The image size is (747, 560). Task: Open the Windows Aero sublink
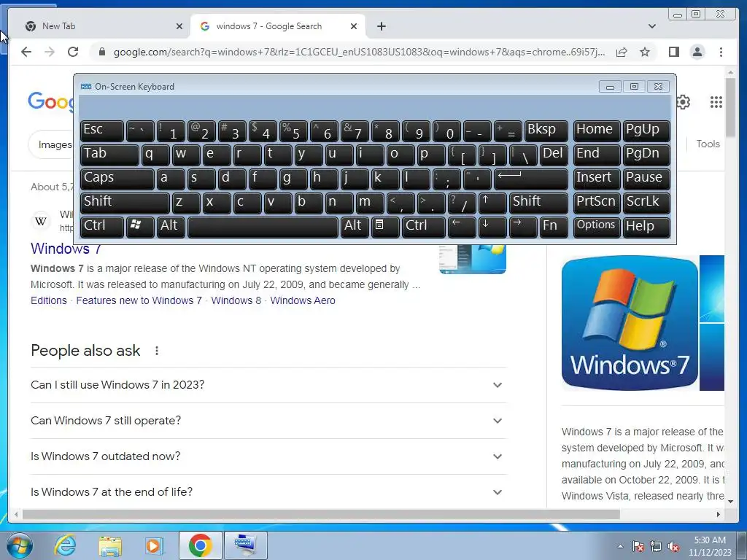(x=303, y=300)
